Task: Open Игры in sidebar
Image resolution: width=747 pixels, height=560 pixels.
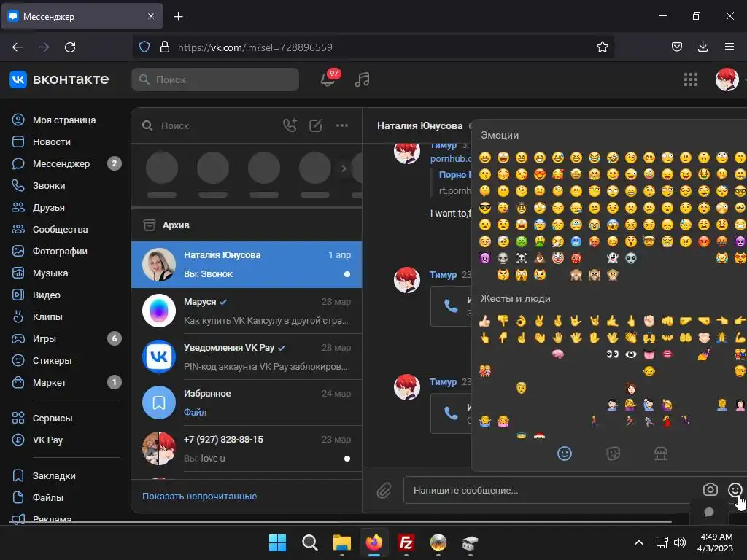Action: tap(66, 339)
